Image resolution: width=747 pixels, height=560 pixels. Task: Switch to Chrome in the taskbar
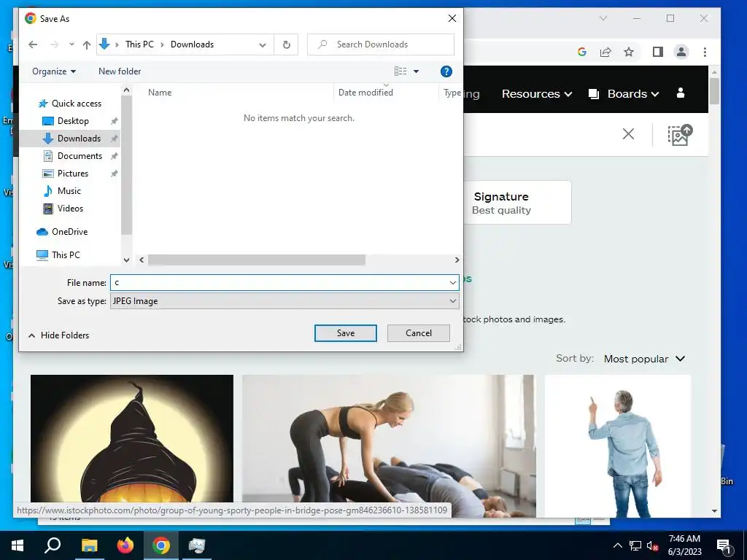[x=161, y=545]
